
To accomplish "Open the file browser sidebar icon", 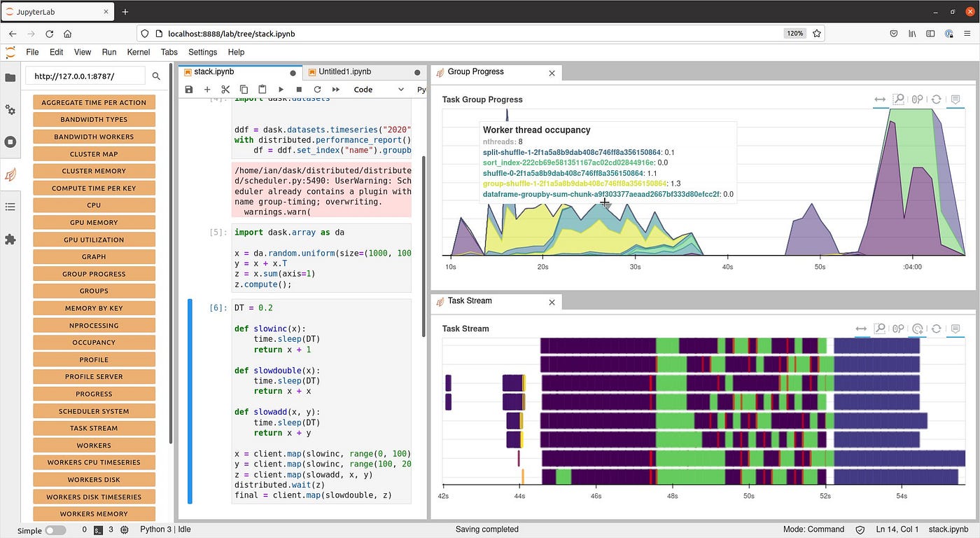I will click(x=10, y=78).
